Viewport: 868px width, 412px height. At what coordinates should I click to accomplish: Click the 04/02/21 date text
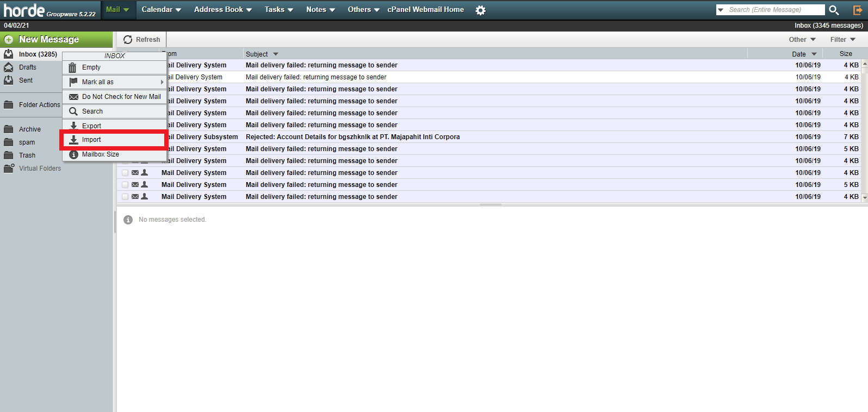click(16, 26)
